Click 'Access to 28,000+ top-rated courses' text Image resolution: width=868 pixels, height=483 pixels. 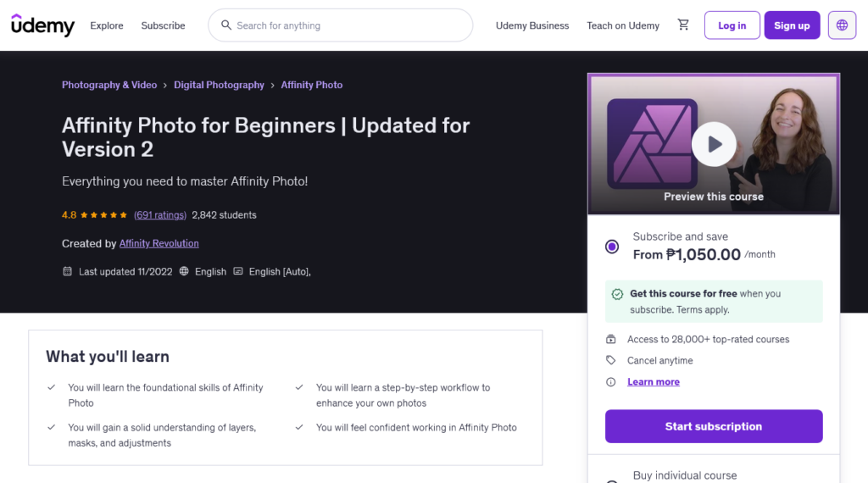pos(708,339)
